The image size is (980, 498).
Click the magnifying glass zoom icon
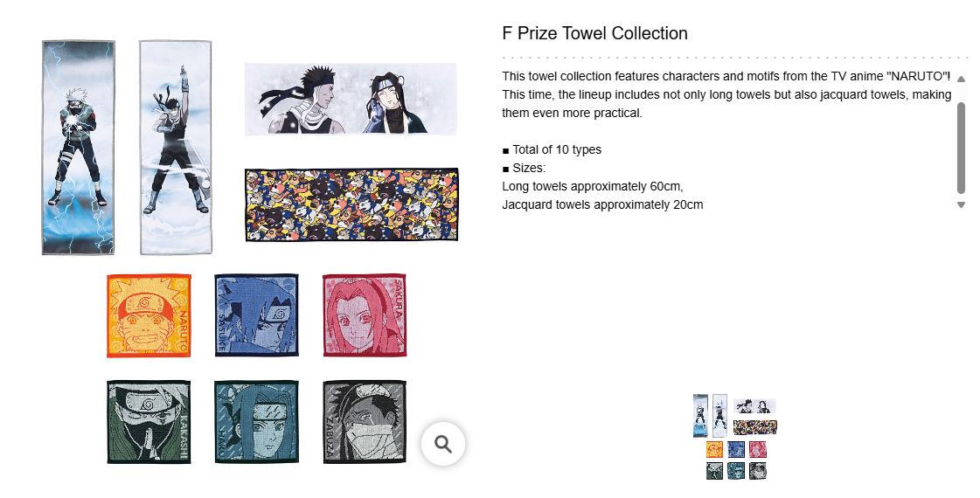point(442,444)
